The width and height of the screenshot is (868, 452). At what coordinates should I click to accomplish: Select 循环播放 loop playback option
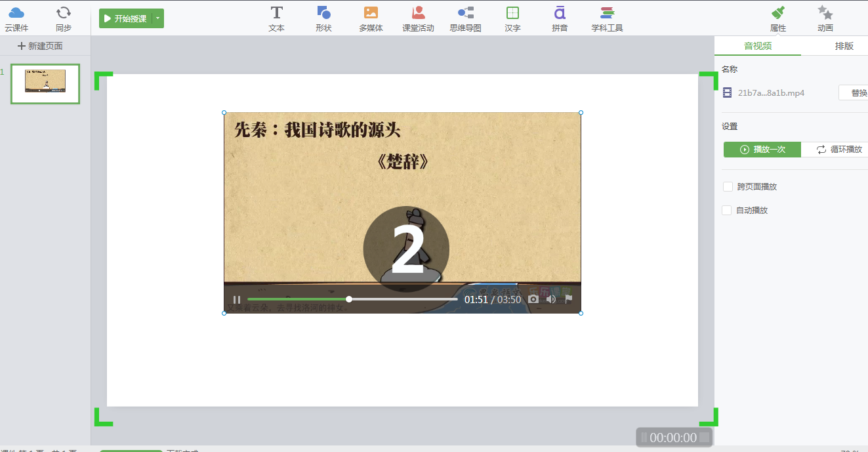pyautogui.click(x=838, y=150)
